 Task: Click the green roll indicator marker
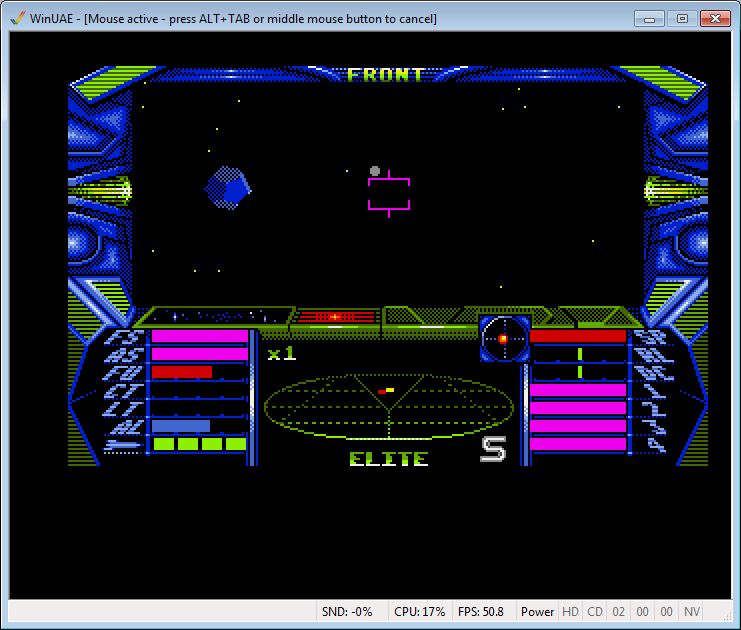(x=580, y=354)
